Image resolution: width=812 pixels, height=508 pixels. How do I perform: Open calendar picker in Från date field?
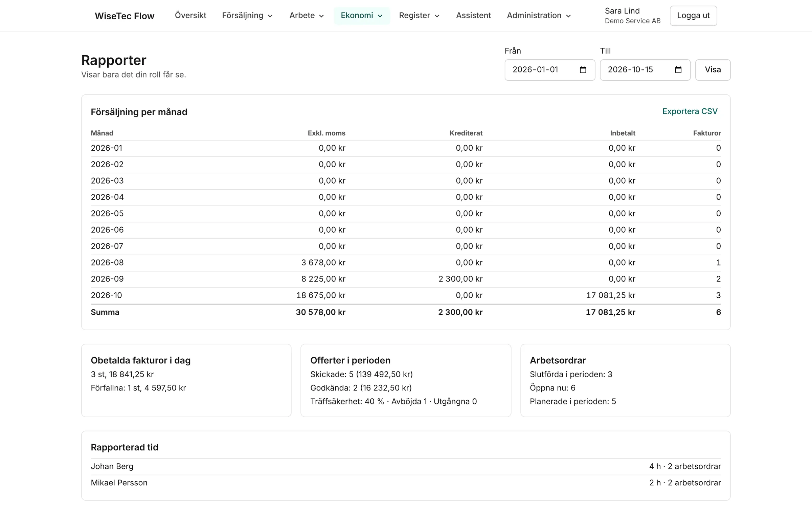coord(583,70)
